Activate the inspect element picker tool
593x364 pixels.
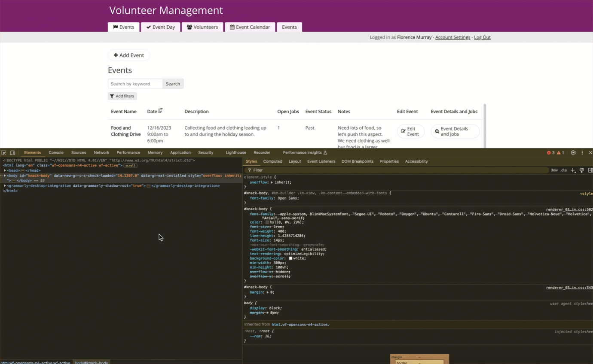[3, 153]
